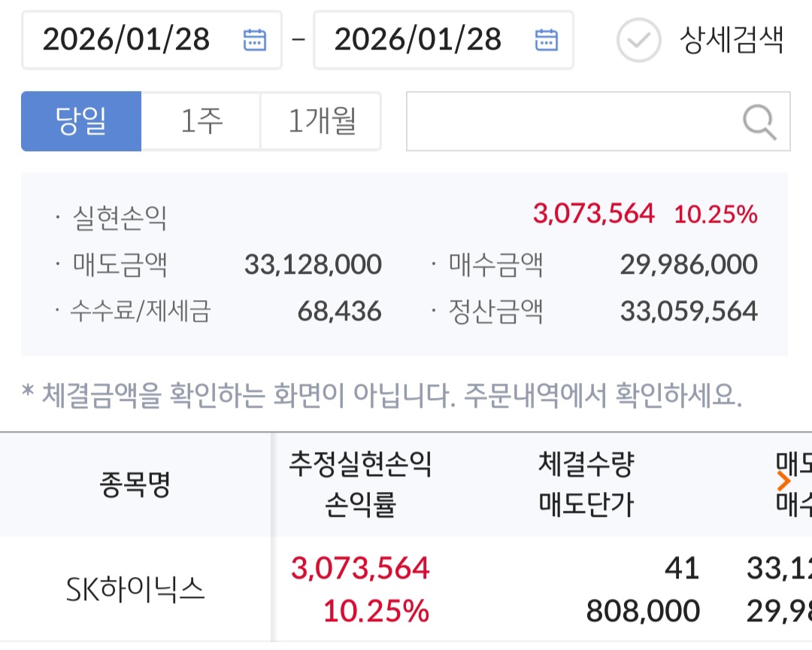Screen dimensions: 812x650
Task: Click the search magnifier icon
Action: [759, 122]
